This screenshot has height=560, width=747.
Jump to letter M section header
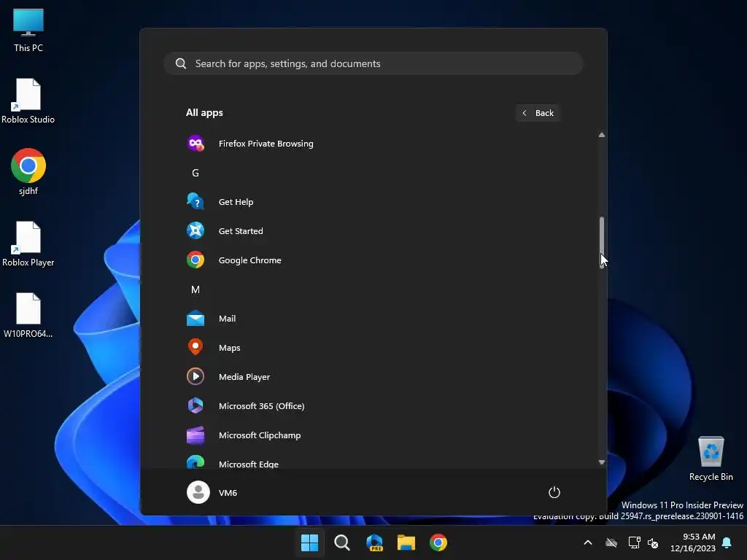click(196, 289)
